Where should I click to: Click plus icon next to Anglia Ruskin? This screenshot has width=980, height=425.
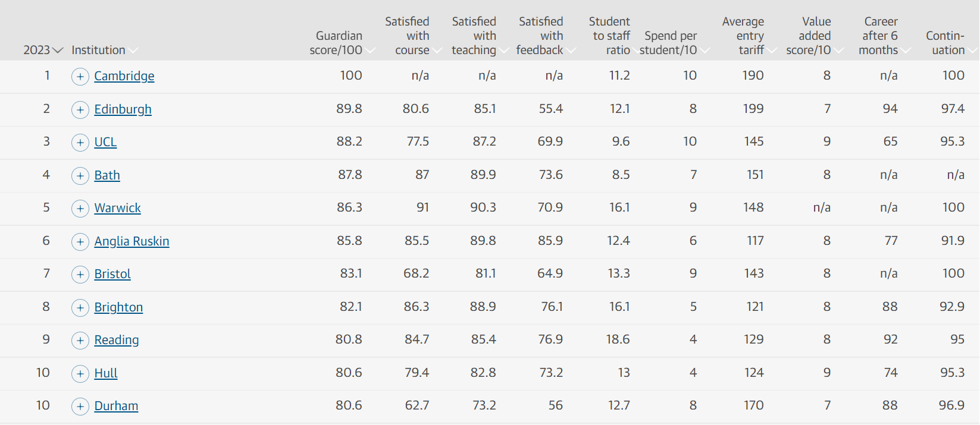coord(80,242)
